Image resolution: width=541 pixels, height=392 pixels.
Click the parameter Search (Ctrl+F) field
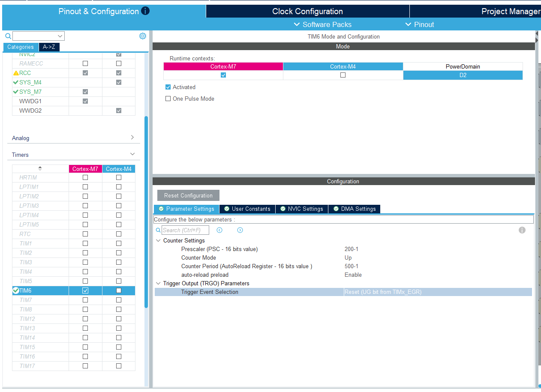tap(185, 230)
